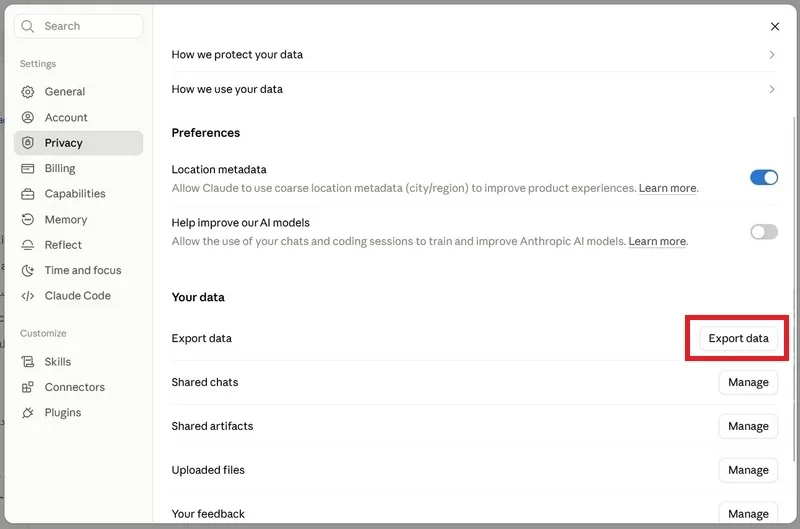This screenshot has height=529, width=800.
Task: Select the Plugins plug icon
Action: coord(28,413)
